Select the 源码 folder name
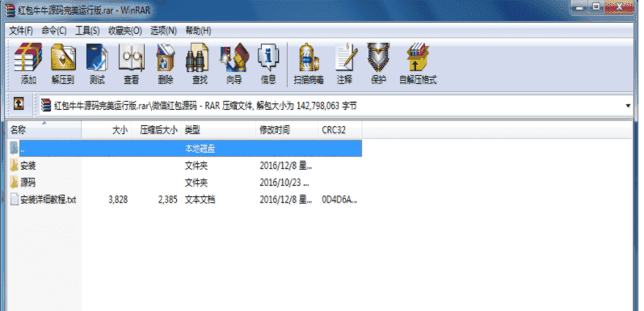644x311 pixels. click(x=28, y=182)
